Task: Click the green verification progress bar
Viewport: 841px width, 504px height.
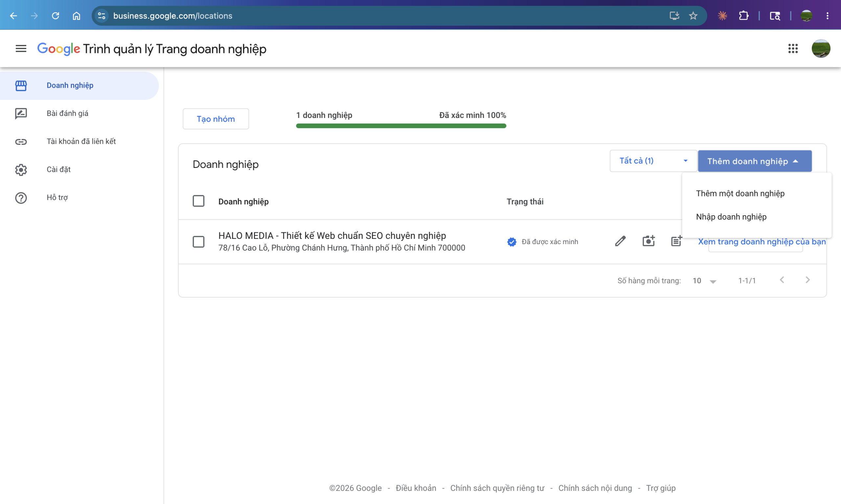Action: click(x=401, y=126)
